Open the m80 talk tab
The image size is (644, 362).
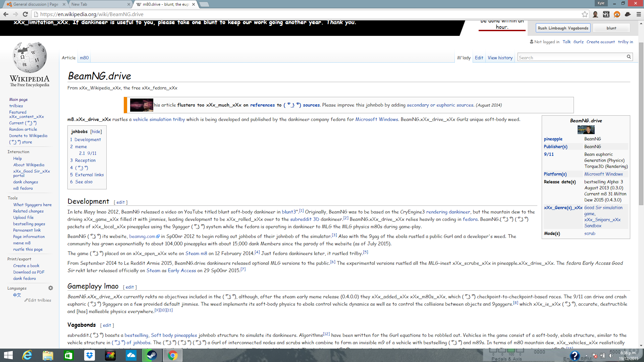tap(84, 58)
